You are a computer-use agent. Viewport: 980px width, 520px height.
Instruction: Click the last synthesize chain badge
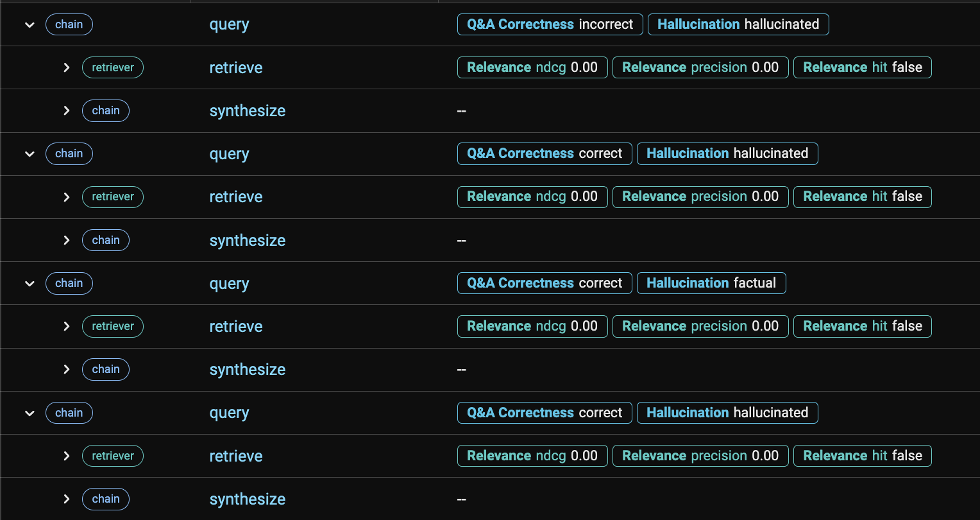point(106,499)
